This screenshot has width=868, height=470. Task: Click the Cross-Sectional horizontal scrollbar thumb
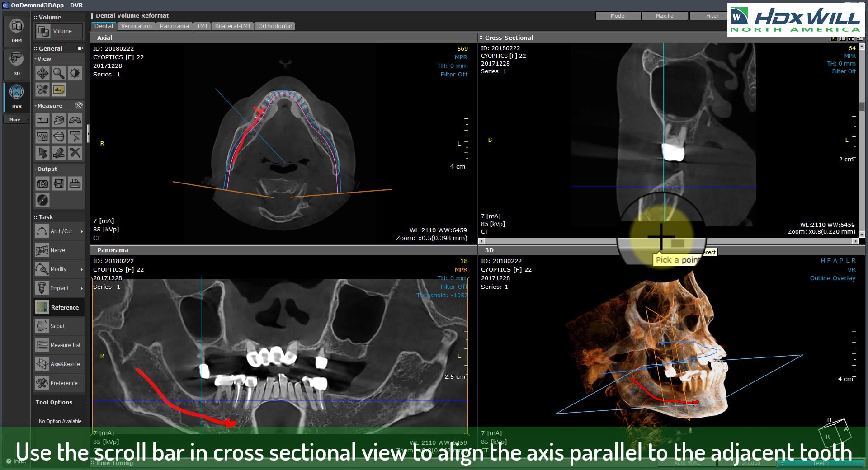point(677,242)
